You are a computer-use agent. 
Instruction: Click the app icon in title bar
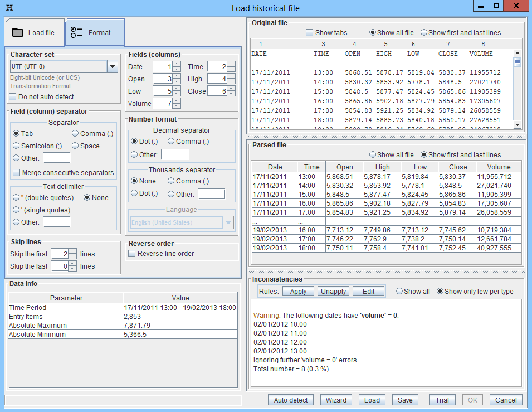point(9,7)
